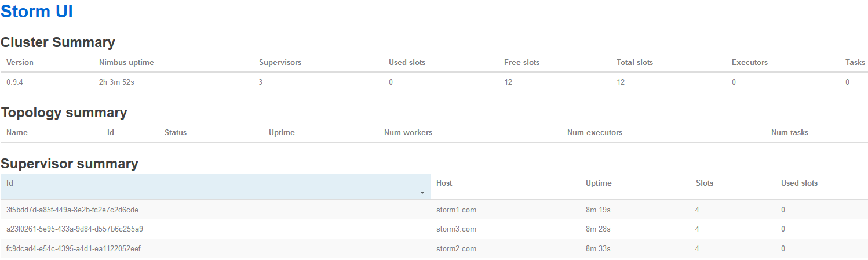This screenshot has width=868, height=260.
Task: Click host storm2.com
Action: pos(456,248)
